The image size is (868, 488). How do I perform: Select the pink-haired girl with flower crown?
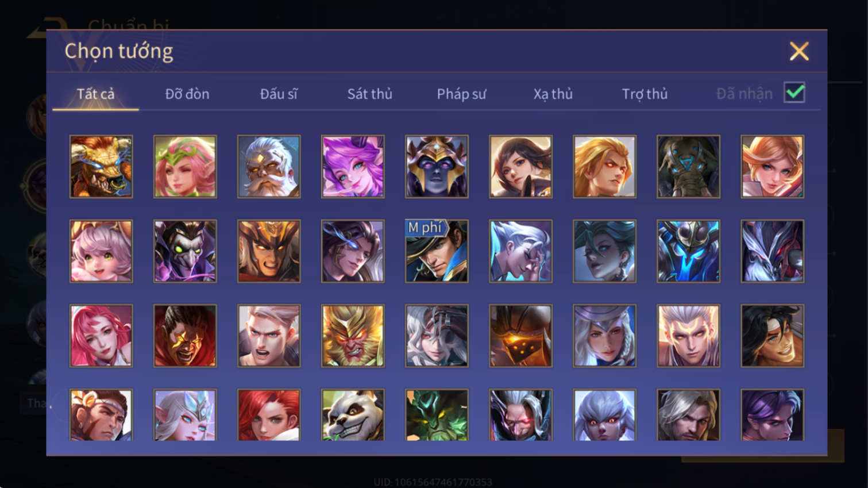point(185,167)
